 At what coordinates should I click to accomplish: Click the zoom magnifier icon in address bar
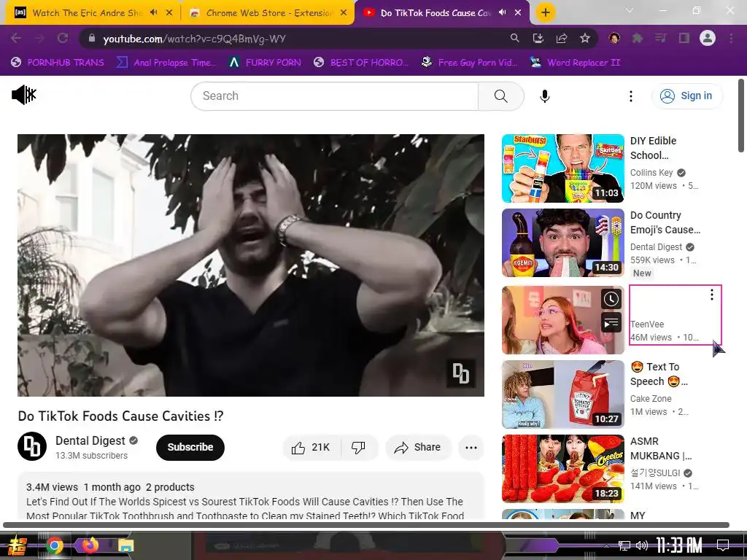click(514, 38)
